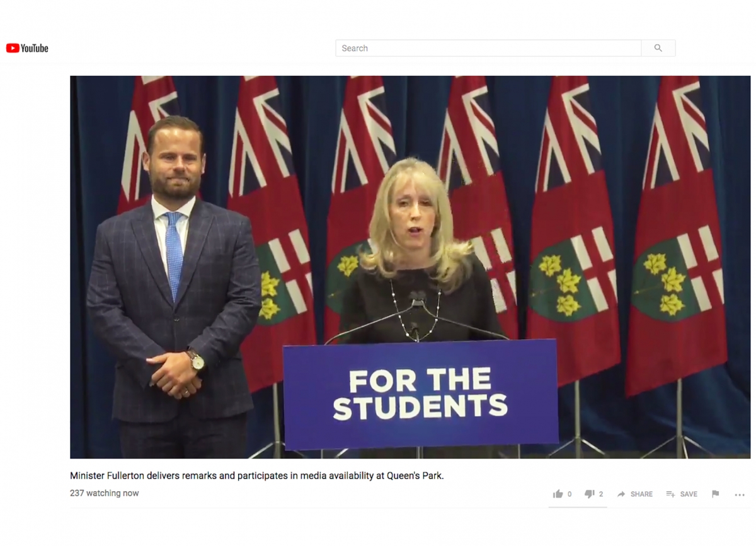Image resolution: width=756 pixels, height=546 pixels.
Task: Open YouTube home via the YouTube wordmark
Action: tap(34, 48)
